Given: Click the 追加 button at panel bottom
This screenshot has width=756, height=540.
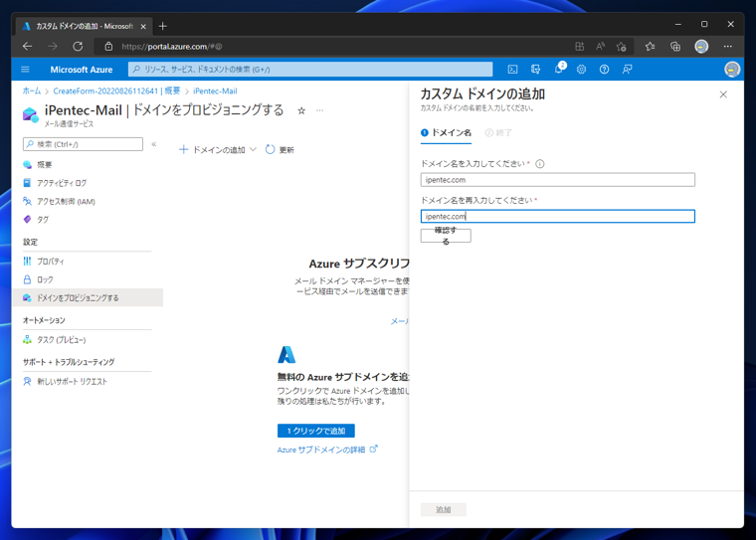Looking at the screenshot, I should 443,509.
